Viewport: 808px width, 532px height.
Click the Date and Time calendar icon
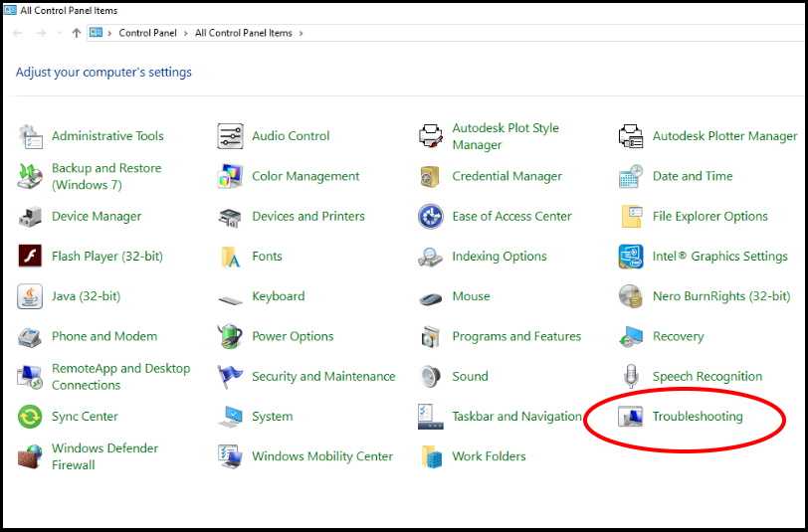[630, 176]
